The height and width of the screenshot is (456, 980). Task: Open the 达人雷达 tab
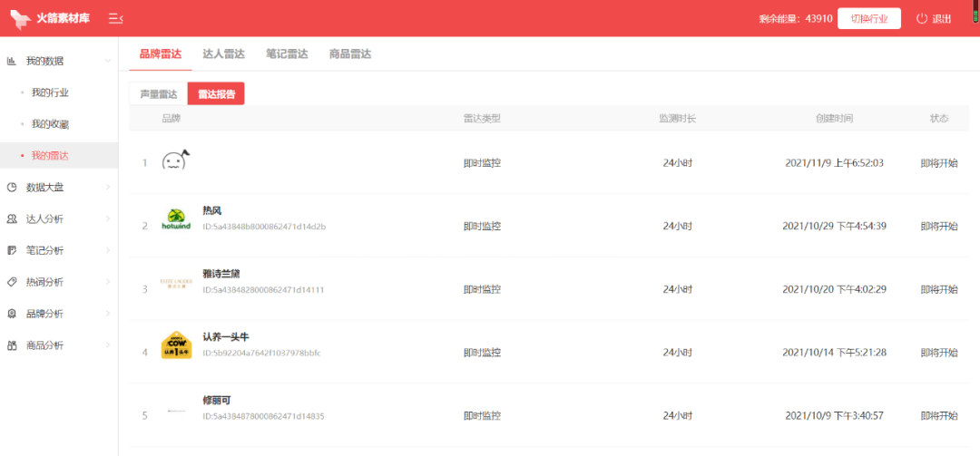click(223, 53)
